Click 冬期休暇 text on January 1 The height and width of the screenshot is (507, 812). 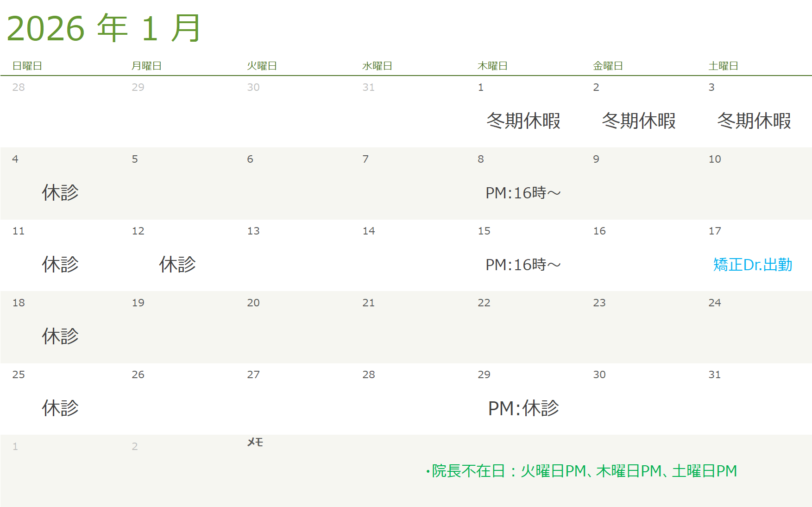523,121
